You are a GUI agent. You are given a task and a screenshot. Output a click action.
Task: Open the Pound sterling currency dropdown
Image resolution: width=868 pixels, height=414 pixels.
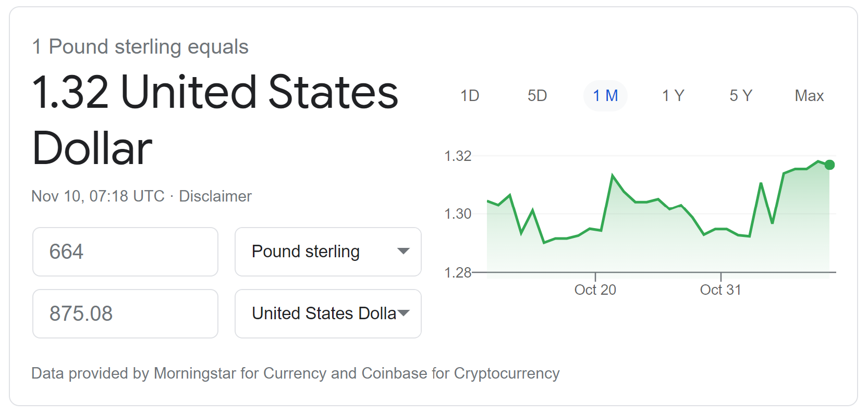coord(327,252)
